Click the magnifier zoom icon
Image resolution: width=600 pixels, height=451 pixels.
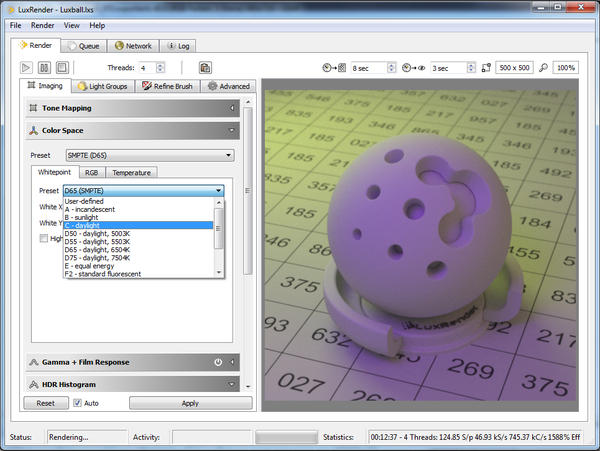pos(543,68)
